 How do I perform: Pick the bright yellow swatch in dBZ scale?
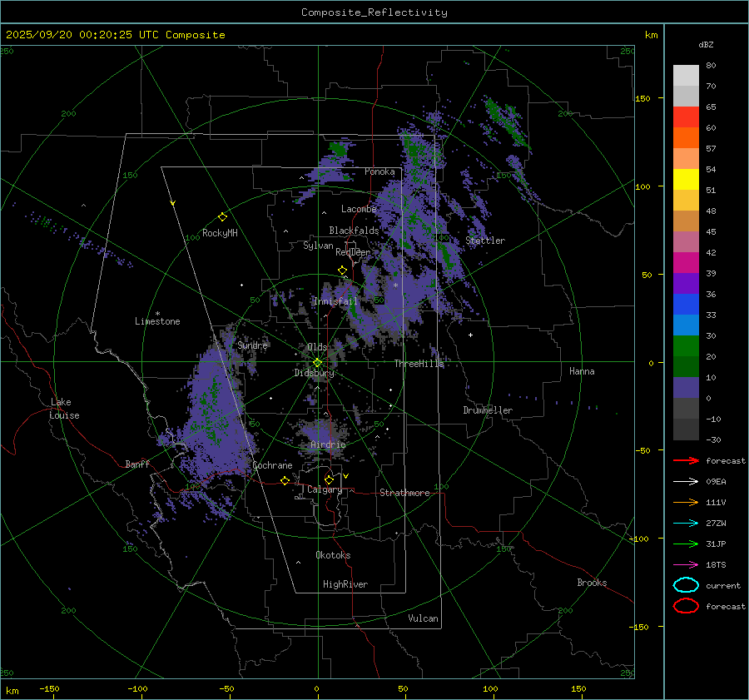pos(686,179)
